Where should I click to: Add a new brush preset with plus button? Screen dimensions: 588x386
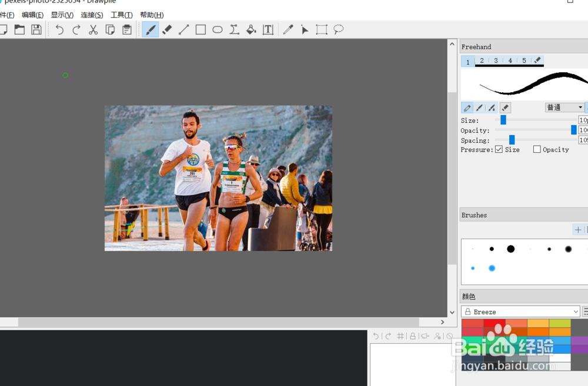[578, 230]
